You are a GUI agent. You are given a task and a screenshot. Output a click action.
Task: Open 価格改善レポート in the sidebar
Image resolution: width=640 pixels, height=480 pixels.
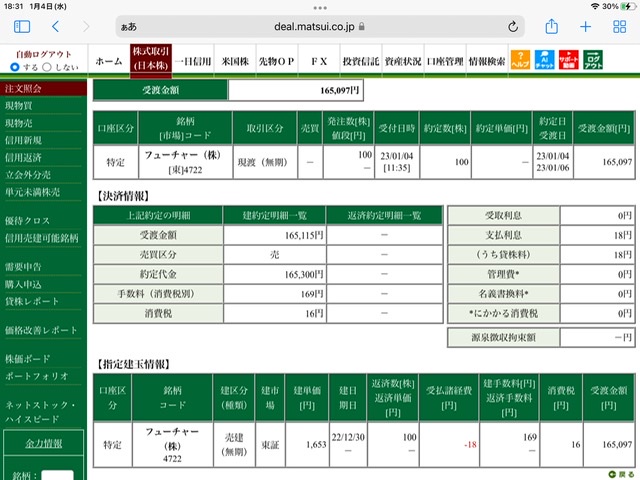[x=41, y=330]
